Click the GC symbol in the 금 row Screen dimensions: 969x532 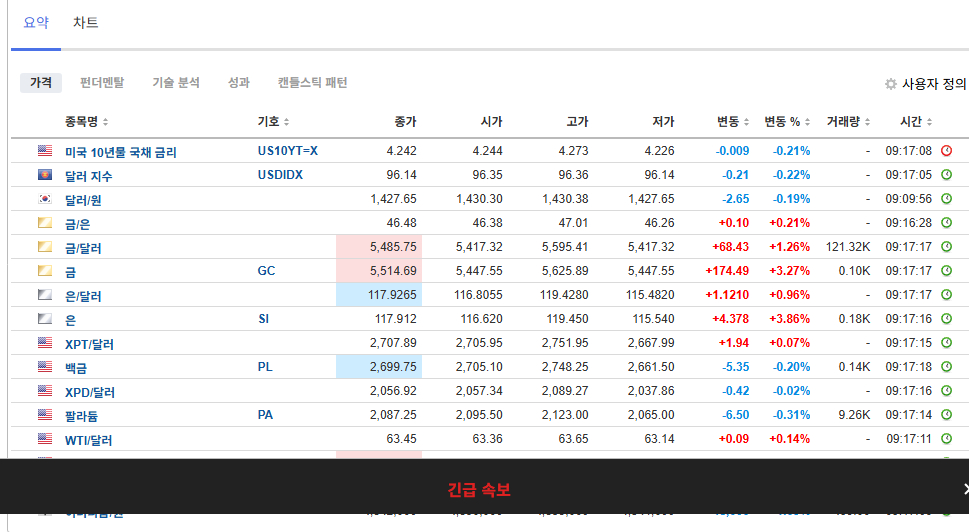click(265, 271)
